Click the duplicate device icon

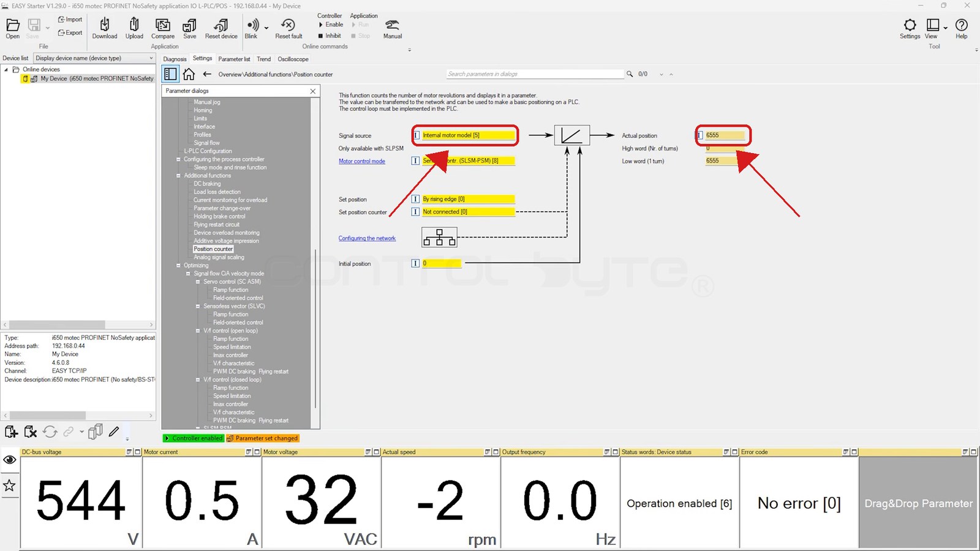coord(95,432)
